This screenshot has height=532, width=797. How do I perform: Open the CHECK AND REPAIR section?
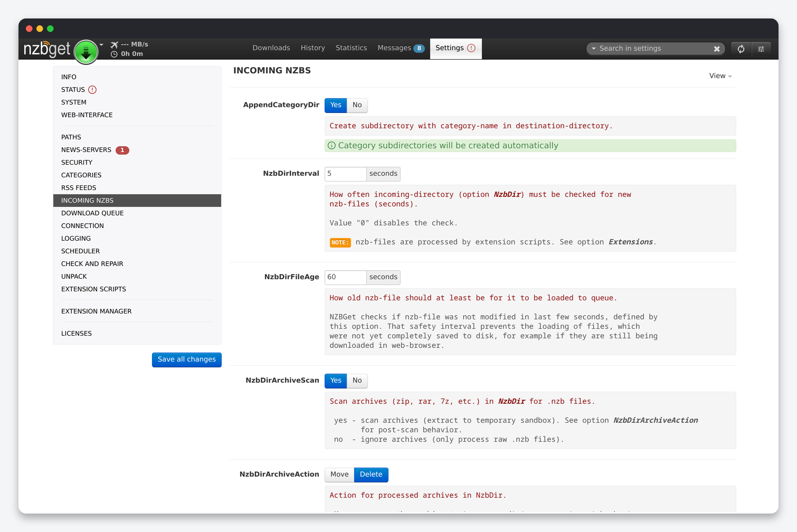137,264
